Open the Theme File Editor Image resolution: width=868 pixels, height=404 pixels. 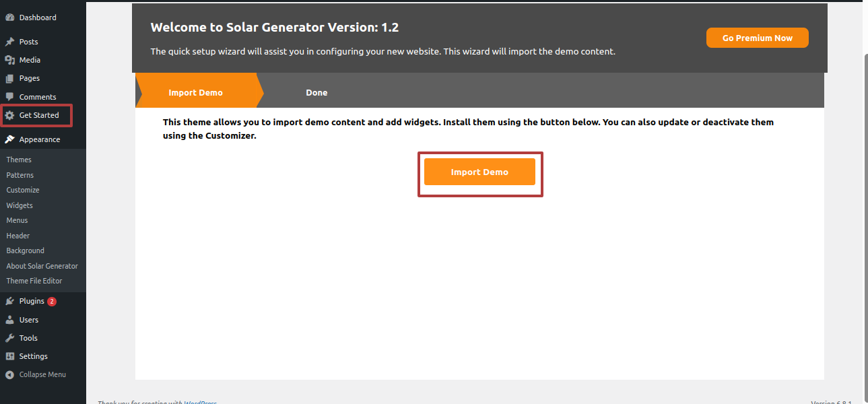click(x=34, y=281)
